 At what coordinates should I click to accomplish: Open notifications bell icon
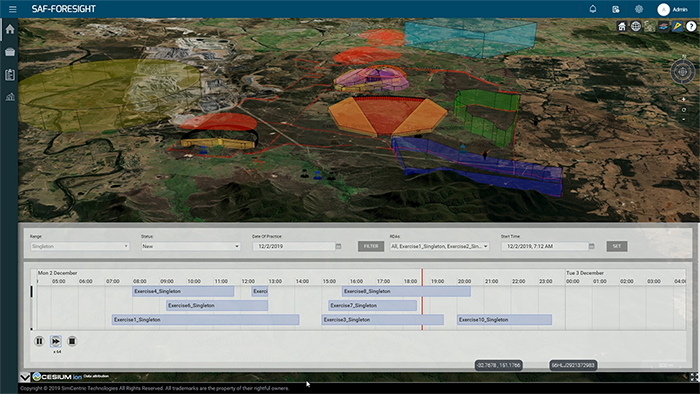click(593, 9)
